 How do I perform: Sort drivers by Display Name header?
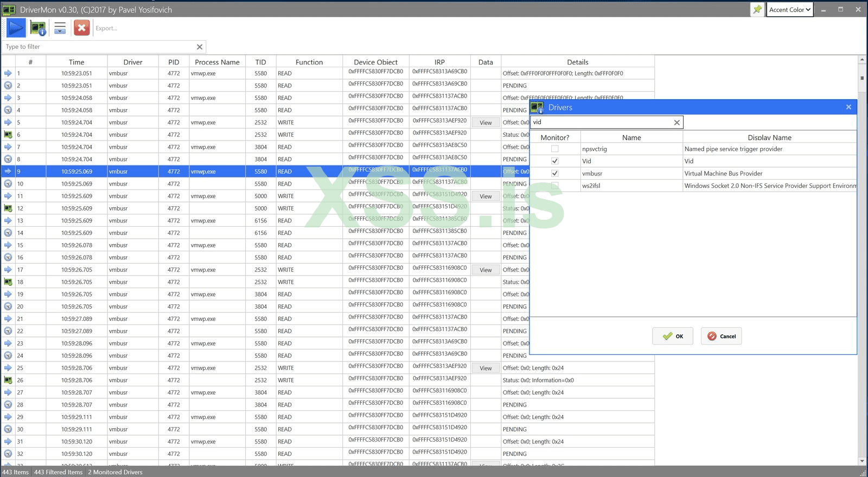coord(769,137)
